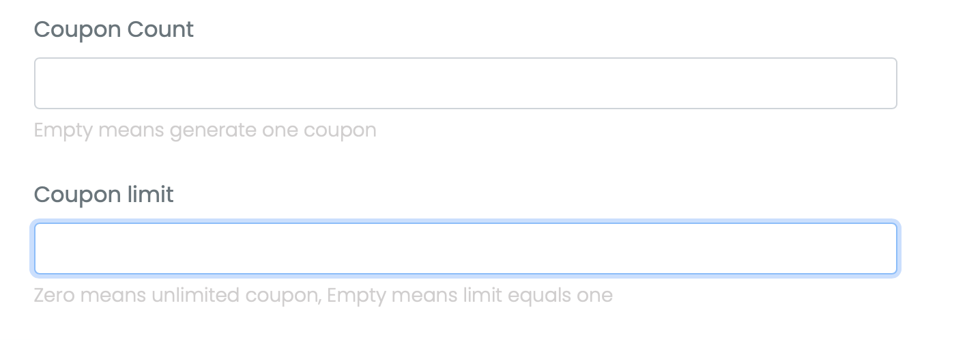Click the helper text below Coupon limit field
The image size is (980, 340).
(x=323, y=296)
